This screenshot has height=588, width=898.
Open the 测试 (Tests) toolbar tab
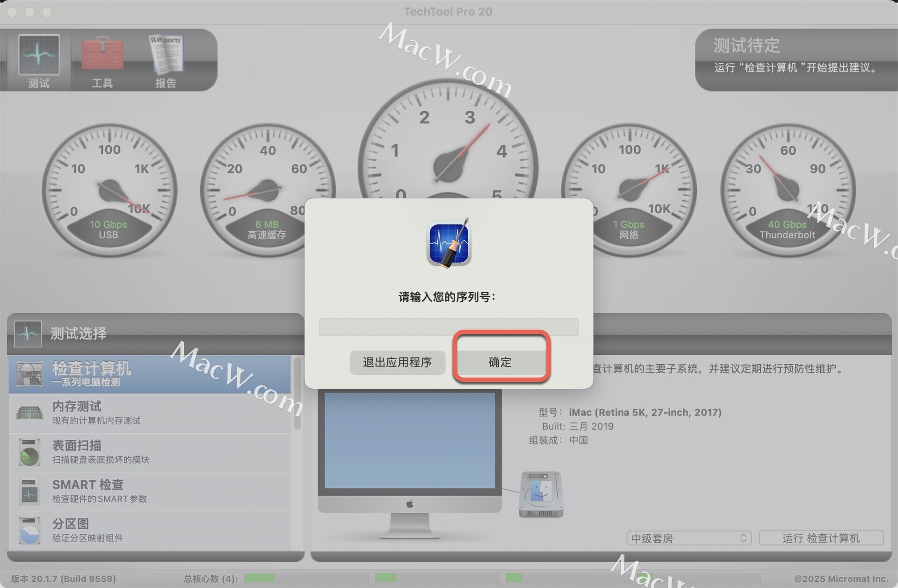click(x=39, y=62)
